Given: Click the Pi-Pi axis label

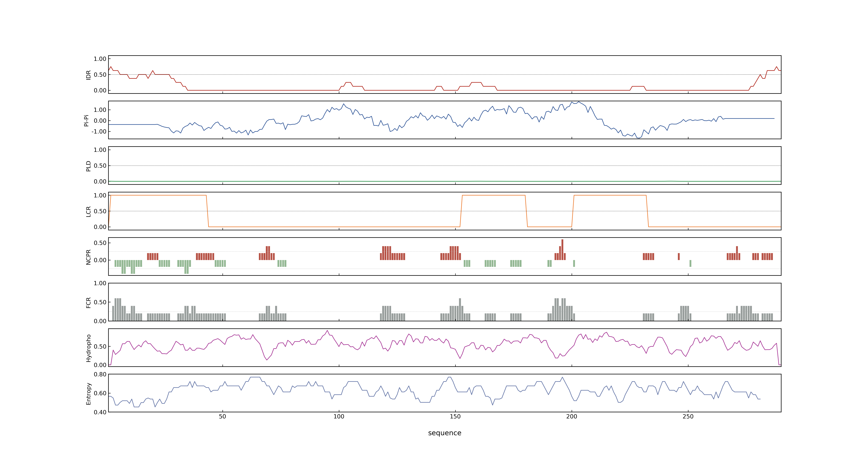Looking at the screenshot, I should click(86, 120).
